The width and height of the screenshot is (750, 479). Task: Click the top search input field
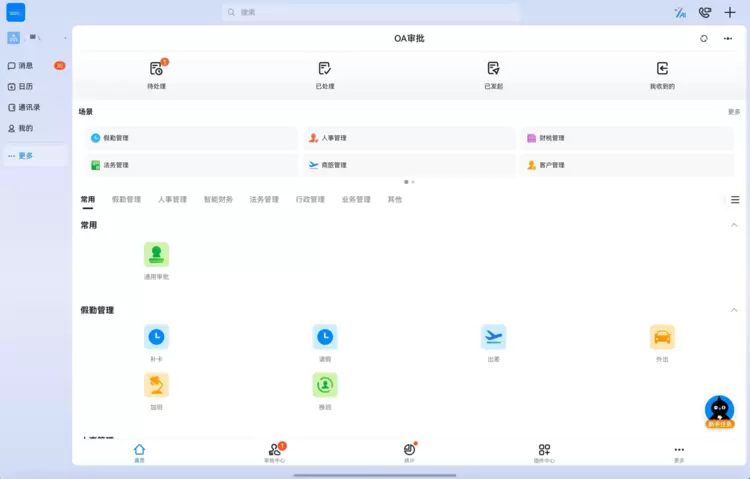370,12
